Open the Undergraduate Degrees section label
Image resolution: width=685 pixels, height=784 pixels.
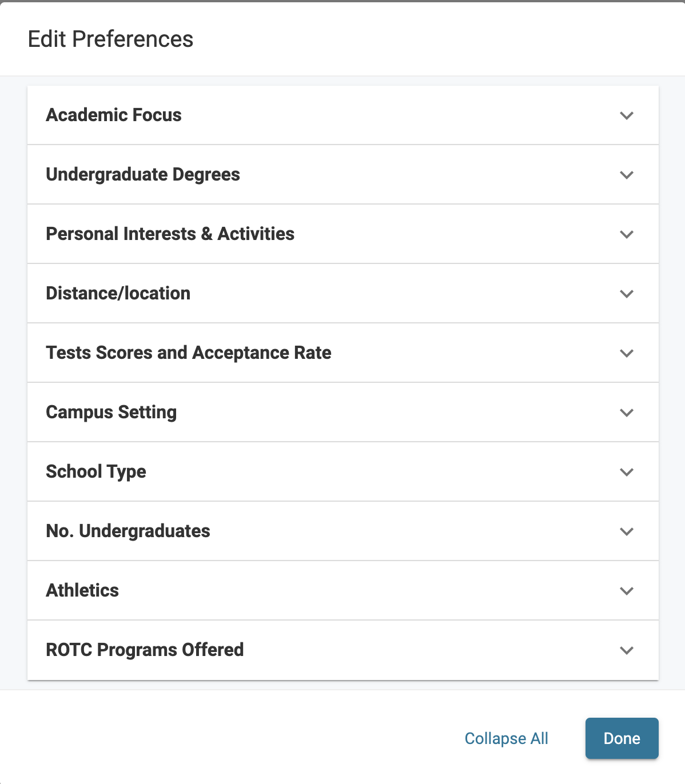(143, 174)
